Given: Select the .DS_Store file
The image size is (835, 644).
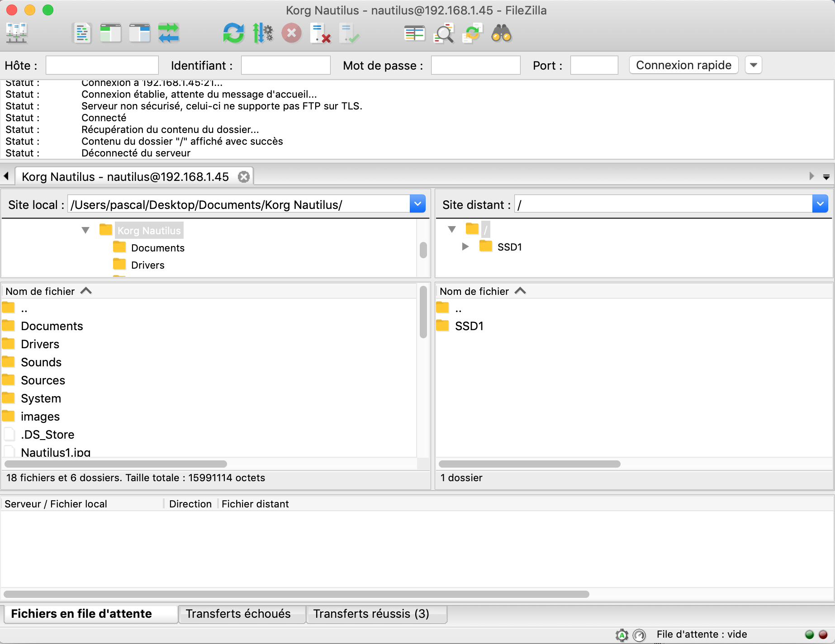Looking at the screenshot, I should (x=208, y=435).
